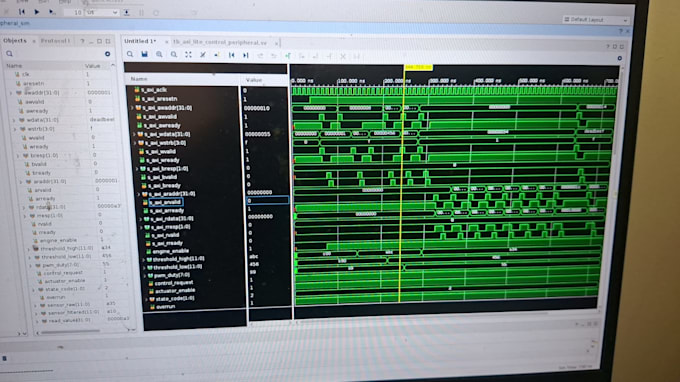Click the Zoom Fit icon
The width and height of the screenshot is (680, 382).
pos(188,55)
